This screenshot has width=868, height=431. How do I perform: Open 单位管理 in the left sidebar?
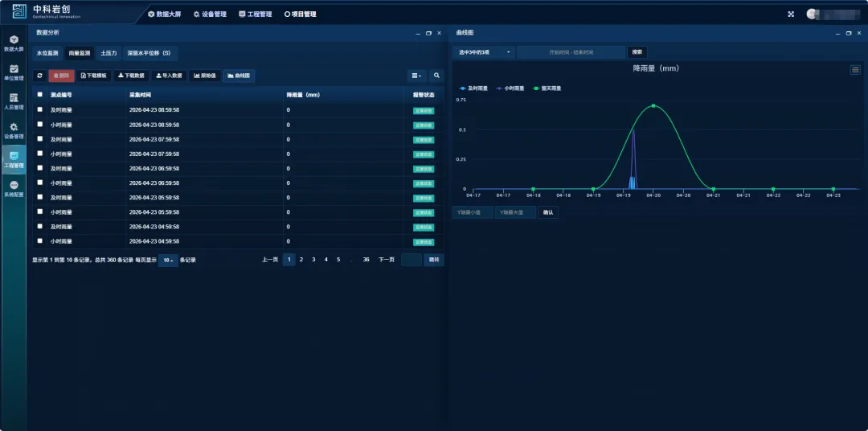[x=14, y=72]
